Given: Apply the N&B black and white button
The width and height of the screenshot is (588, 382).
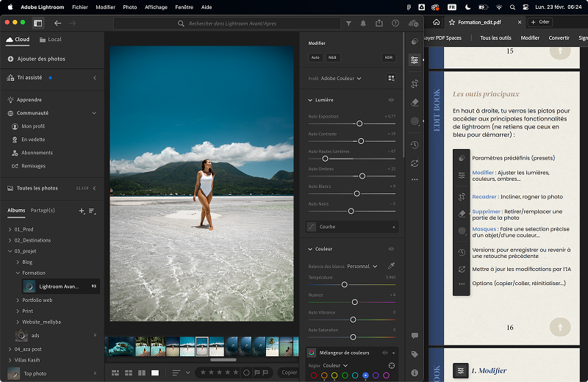Looking at the screenshot, I should [332, 57].
